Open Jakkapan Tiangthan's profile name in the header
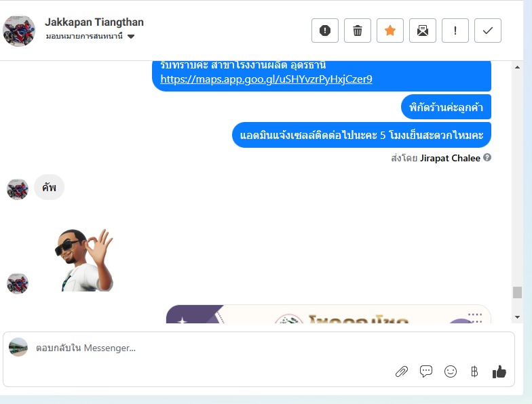The height and width of the screenshot is (404, 532). (x=94, y=22)
